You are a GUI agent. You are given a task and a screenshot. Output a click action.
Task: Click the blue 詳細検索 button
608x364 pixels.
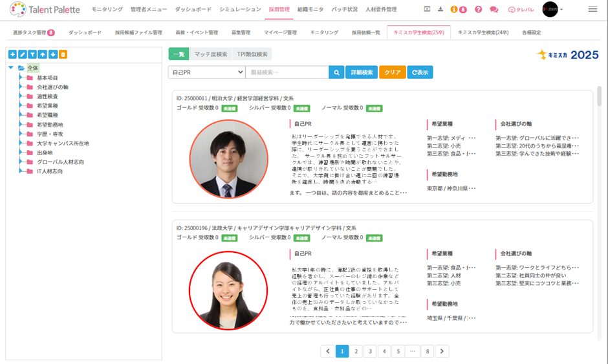point(362,72)
